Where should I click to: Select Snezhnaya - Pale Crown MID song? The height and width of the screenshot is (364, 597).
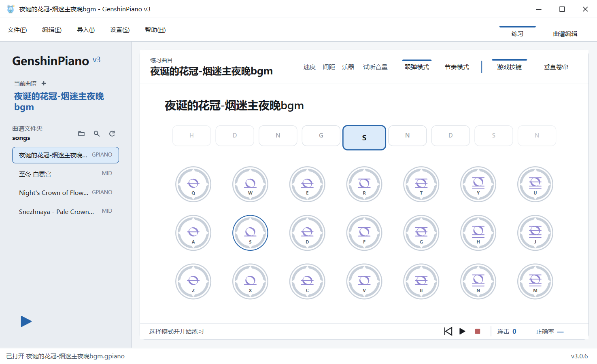(66, 212)
